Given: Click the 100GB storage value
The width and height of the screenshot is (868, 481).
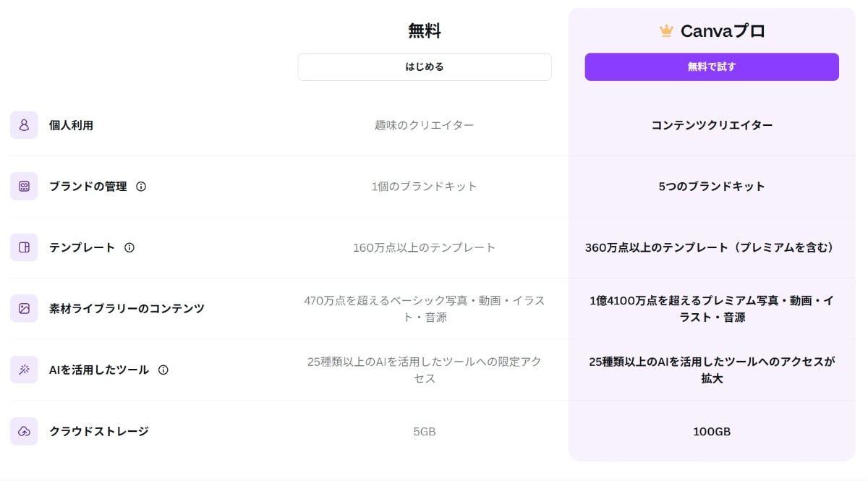Looking at the screenshot, I should pyautogui.click(x=712, y=432).
